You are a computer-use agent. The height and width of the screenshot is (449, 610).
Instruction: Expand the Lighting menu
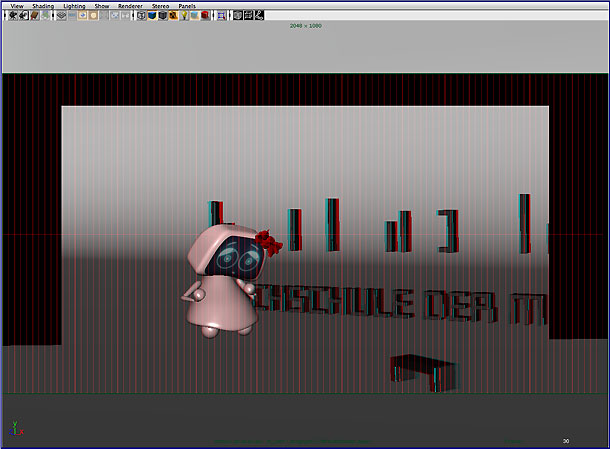pos(74,6)
